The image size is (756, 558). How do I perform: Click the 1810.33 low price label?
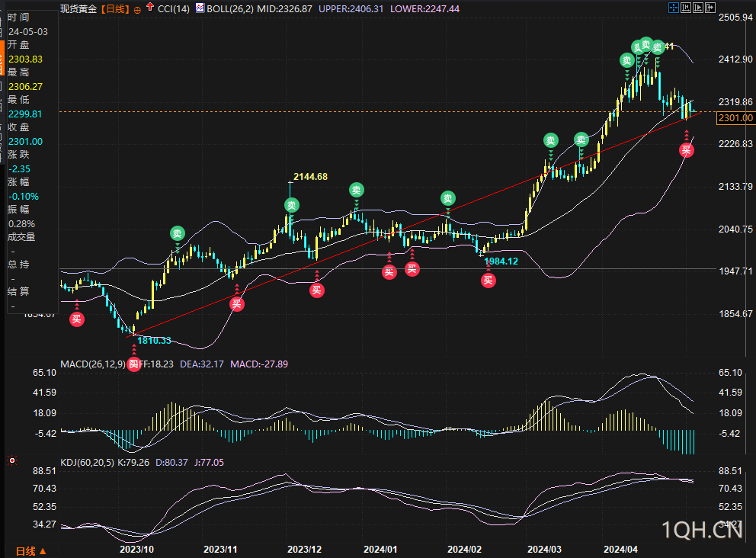[154, 341]
